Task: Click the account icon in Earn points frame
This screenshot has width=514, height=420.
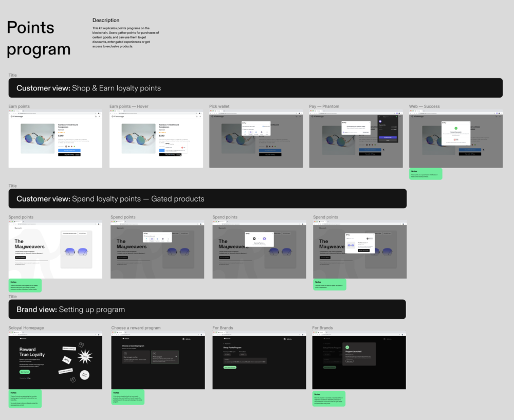Action: pos(99,116)
